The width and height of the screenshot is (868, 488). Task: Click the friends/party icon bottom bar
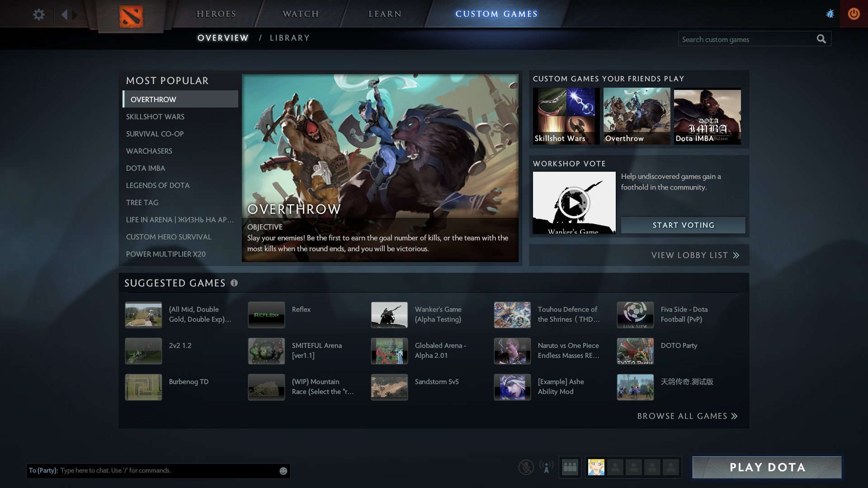(570, 467)
